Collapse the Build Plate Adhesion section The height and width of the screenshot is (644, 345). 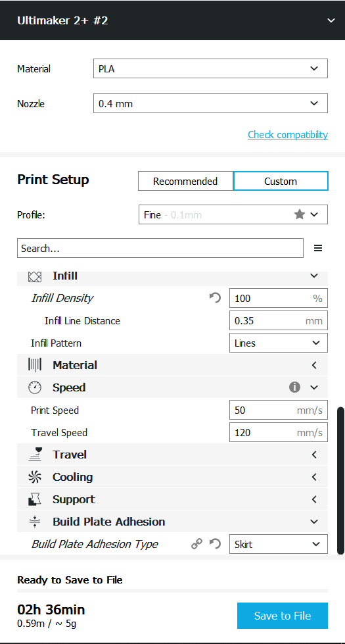pos(172,522)
